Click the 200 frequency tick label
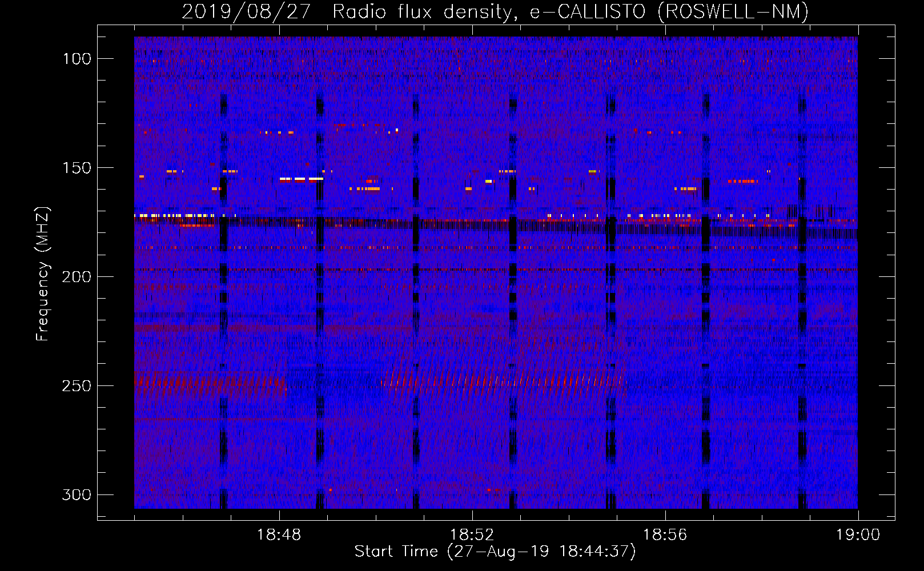Image resolution: width=924 pixels, height=571 pixels. point(77,277)
